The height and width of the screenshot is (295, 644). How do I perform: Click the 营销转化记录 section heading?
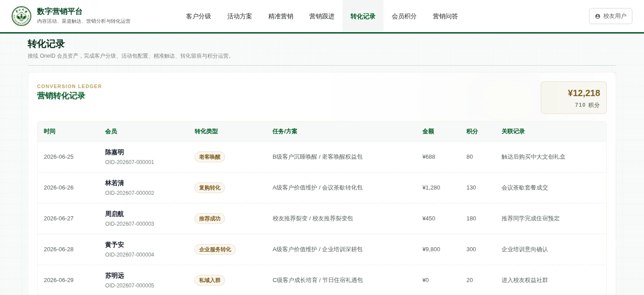(x=61, y=96)
